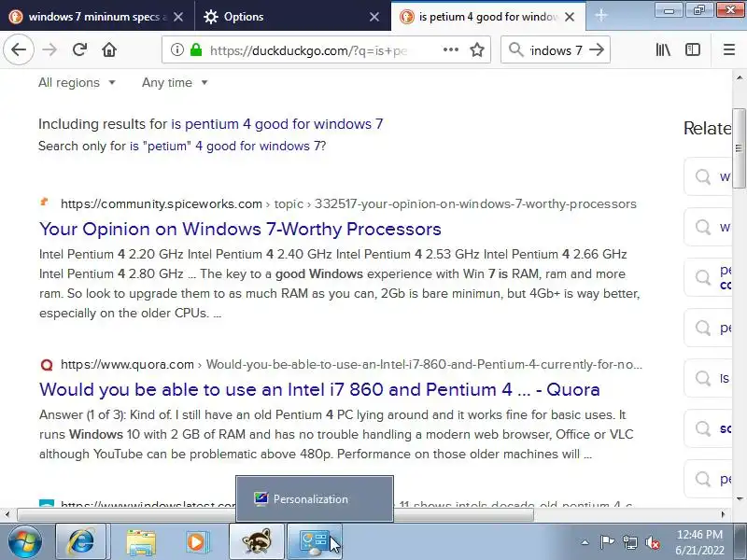Click the vertical scrollbar thumb
Image resolution: width=747 pixels, height=560 pixels.
coord(739,148)
